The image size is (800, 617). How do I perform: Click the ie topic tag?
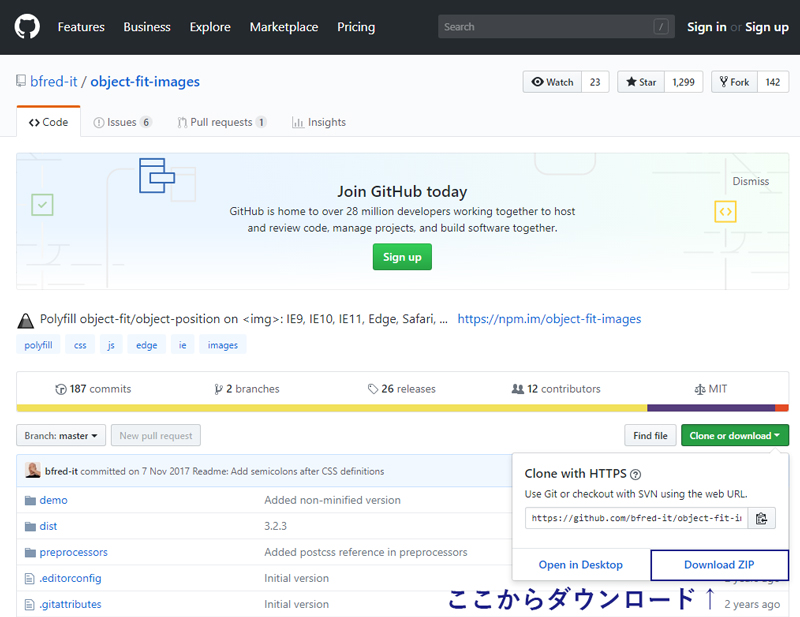[182, 345]
